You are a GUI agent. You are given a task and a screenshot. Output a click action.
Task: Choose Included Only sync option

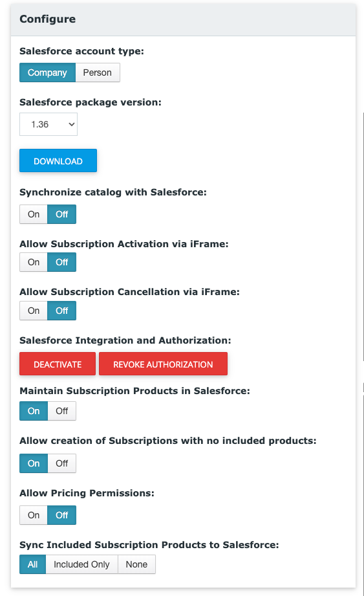tap(81, 565)
